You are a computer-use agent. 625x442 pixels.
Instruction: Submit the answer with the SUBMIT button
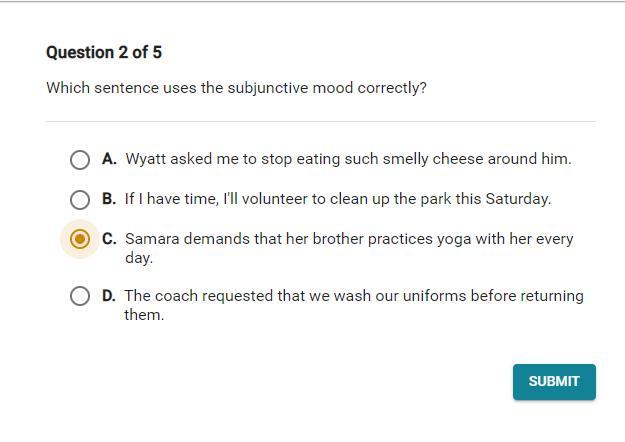554,381
